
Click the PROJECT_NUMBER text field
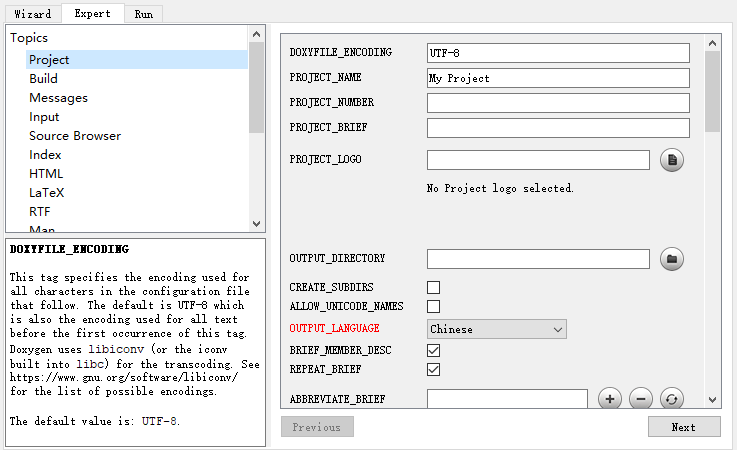tap(557, 103)
